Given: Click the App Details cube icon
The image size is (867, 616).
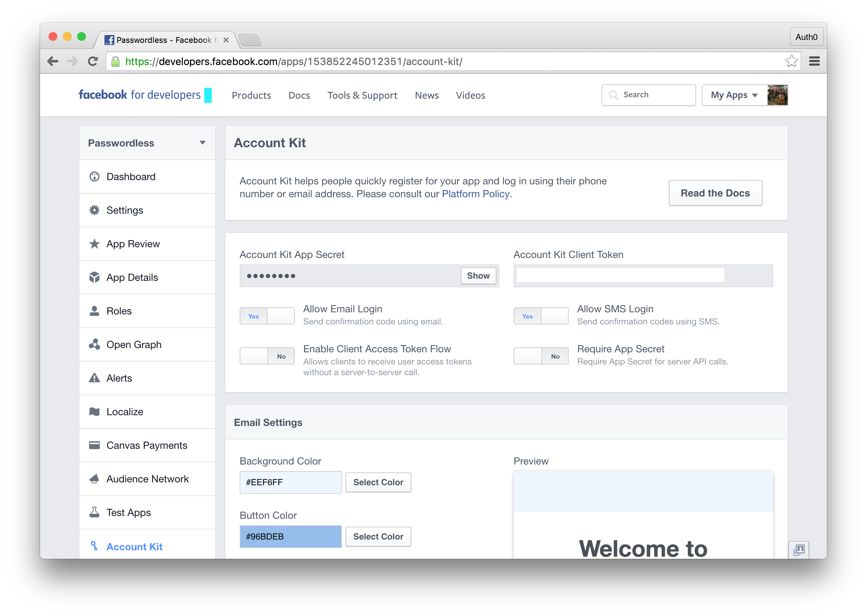Looking at the screenshot, I should (x=94, y=277).
